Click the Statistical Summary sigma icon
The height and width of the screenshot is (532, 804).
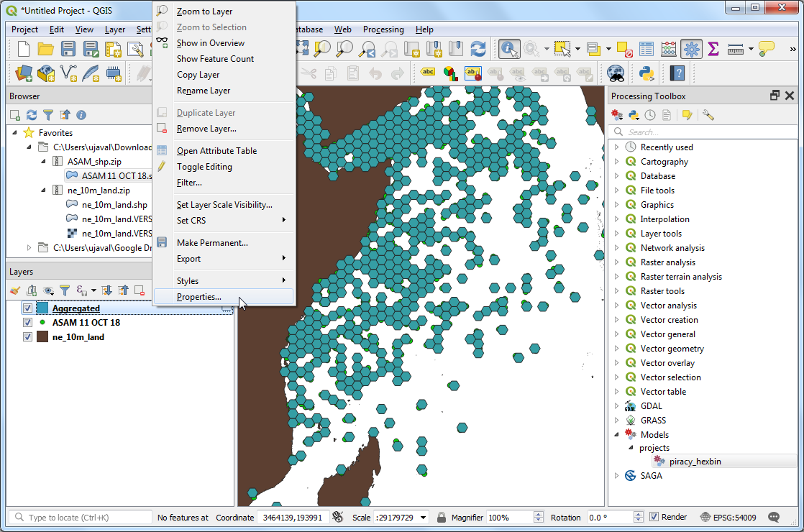click(713, 49)
